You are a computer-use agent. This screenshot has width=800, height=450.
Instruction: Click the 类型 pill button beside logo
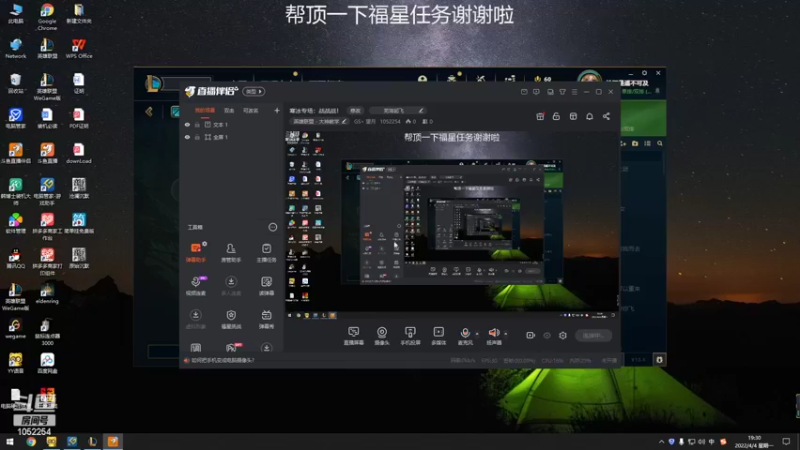point(254,91)
